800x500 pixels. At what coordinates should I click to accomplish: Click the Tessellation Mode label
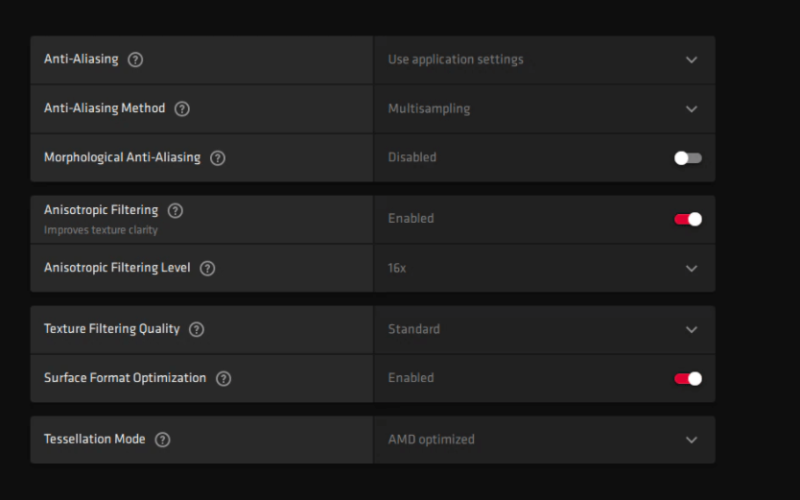pos(94,439)
